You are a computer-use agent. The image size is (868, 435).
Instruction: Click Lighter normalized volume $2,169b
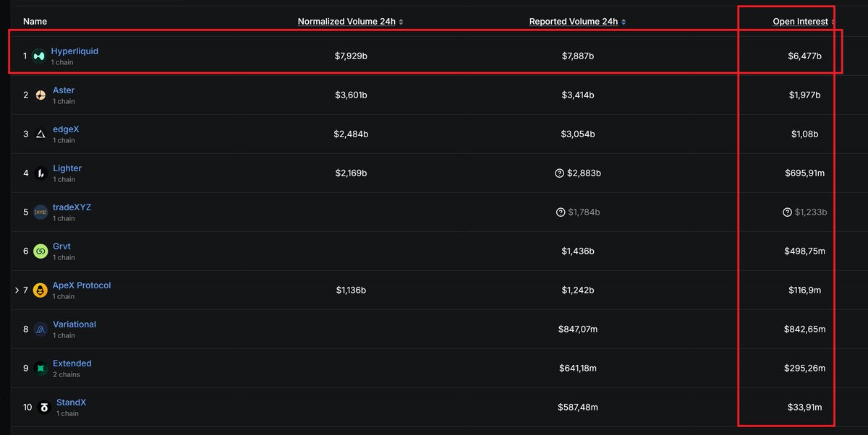pos(351,173)
